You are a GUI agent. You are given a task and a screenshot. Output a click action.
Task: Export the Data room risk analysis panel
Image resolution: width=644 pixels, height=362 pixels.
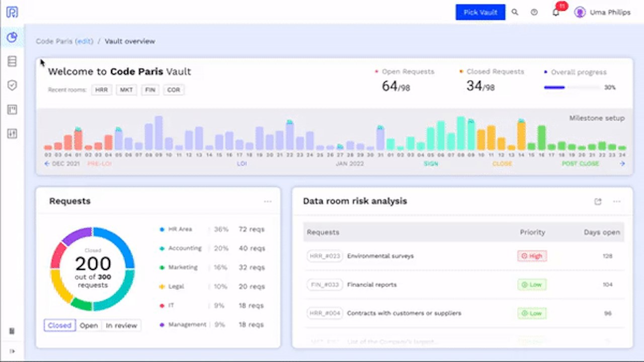point(598,202)
